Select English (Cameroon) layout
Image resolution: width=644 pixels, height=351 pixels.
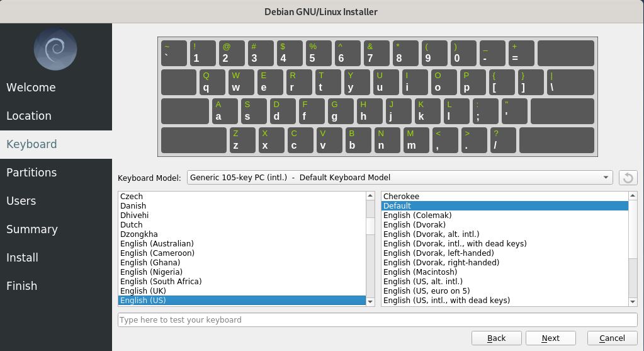(x=242, y=253)
